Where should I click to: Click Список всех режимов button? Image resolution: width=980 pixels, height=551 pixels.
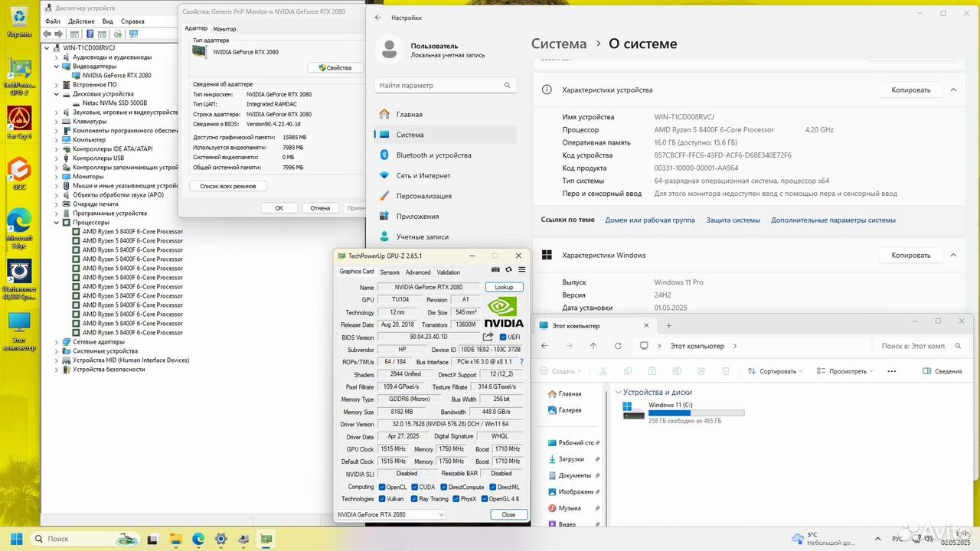(x=228, y=186)
